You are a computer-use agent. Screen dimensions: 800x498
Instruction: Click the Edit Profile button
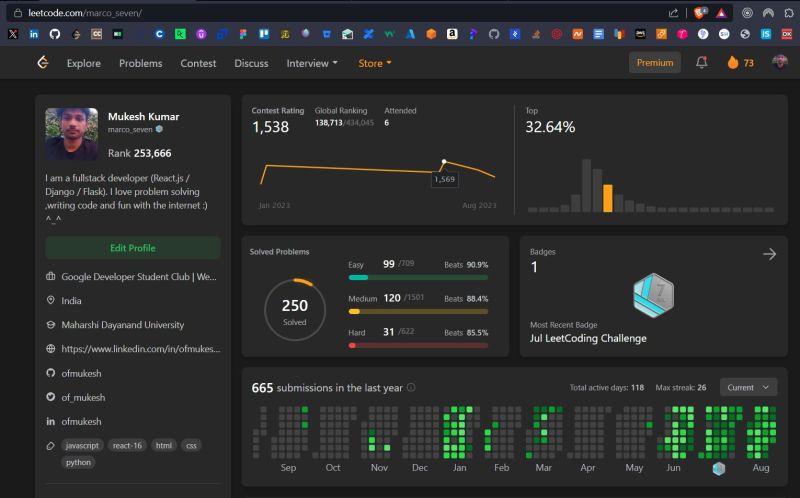(133, 248)
